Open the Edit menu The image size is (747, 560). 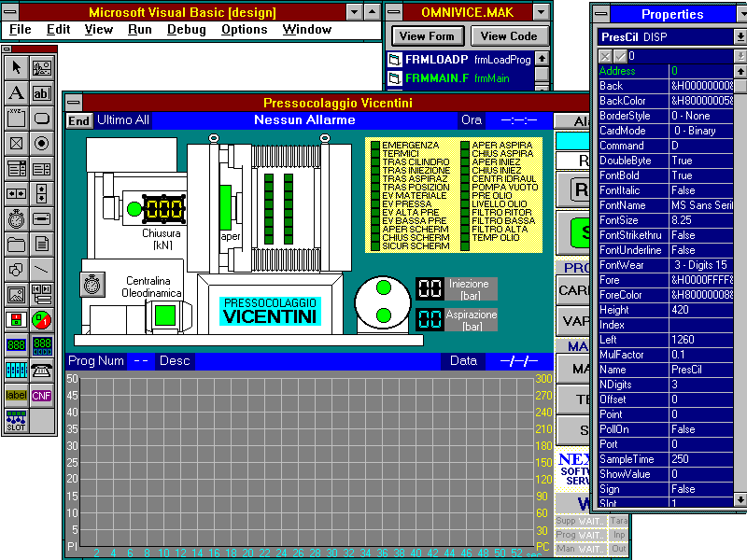click(58, 30)
